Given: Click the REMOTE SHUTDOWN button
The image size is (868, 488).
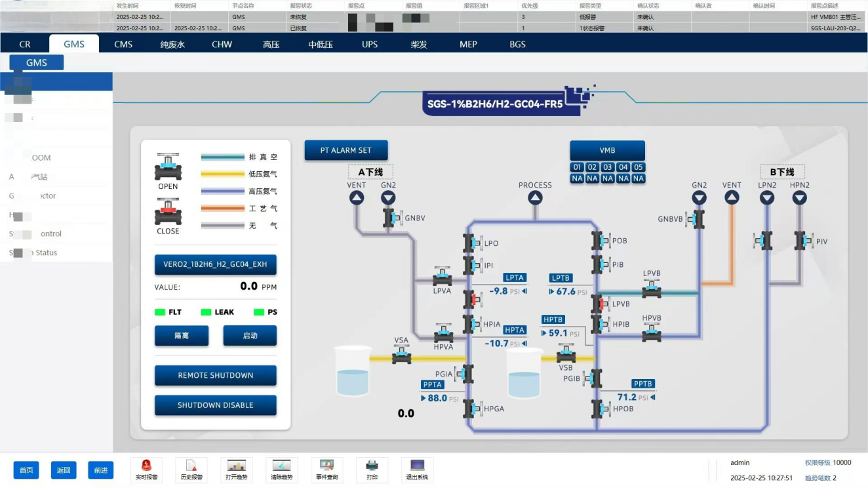Looking at the screenshot, I should click(x=216, y=375).
